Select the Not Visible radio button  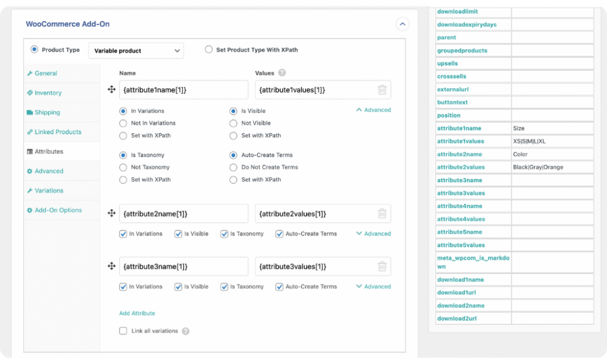coord(233,123)
